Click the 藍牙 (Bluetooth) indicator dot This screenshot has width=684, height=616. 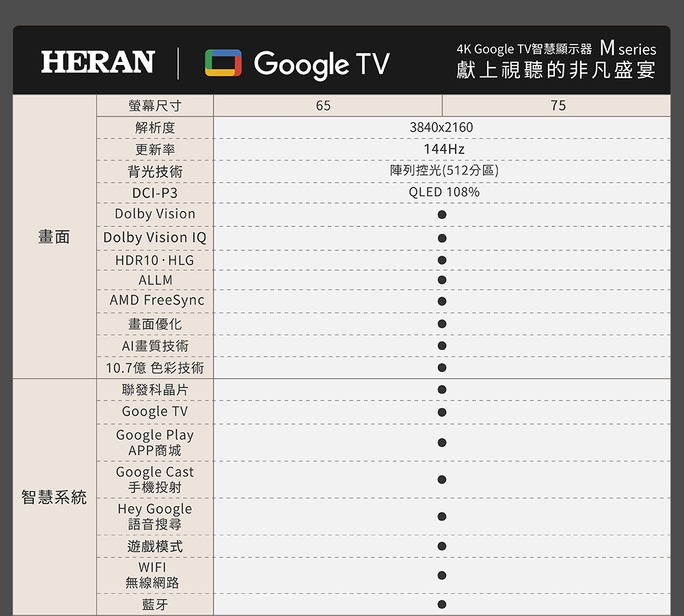442,605
